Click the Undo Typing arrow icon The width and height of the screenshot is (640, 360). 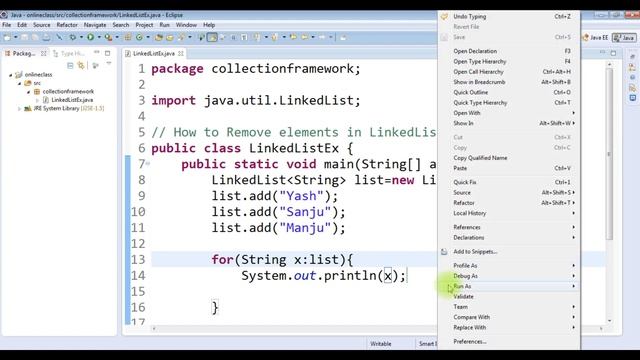pyautogui.click(x=444, y=17)
